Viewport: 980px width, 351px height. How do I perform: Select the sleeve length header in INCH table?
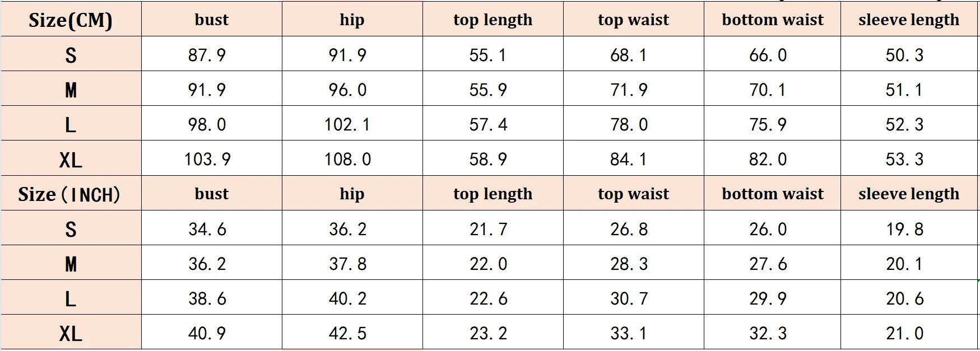[909, 194]
